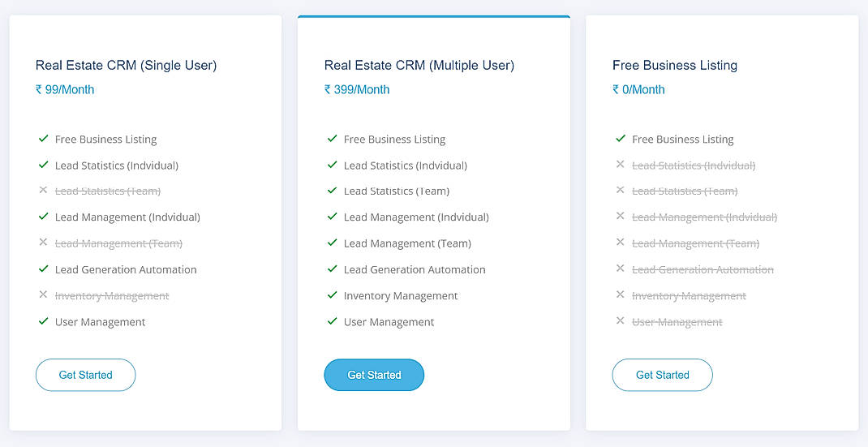Click User Management text in Single User plan
The width and height of the screenshot is (868, 447).
point(101,322)
